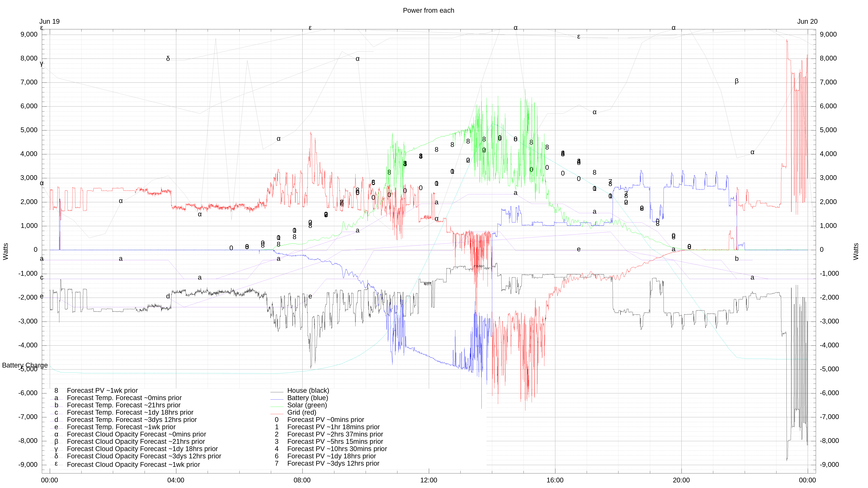
Task: Click the β cloud opacity marker
Action: 736,81
